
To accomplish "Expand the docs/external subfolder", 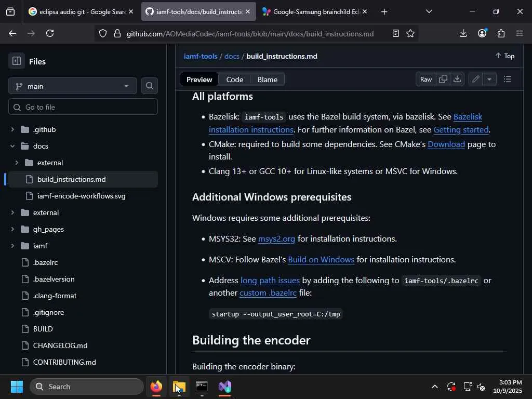I will click(17, 163).
